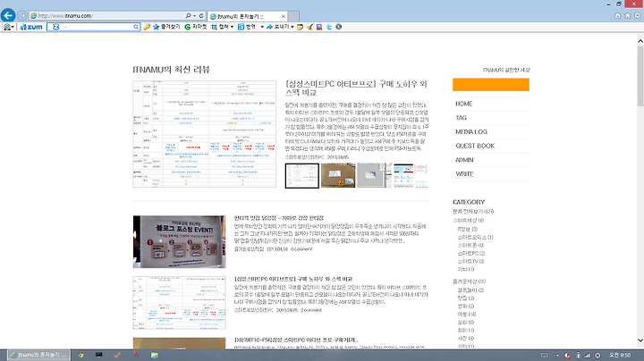644x361 pixels.
Task: Open the ADMIN menu link
Action: pyautogui.click(x=464, y=160)
